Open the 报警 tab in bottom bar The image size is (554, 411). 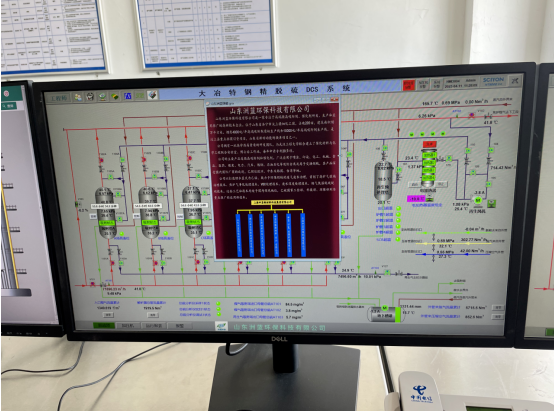click(180, 325)
